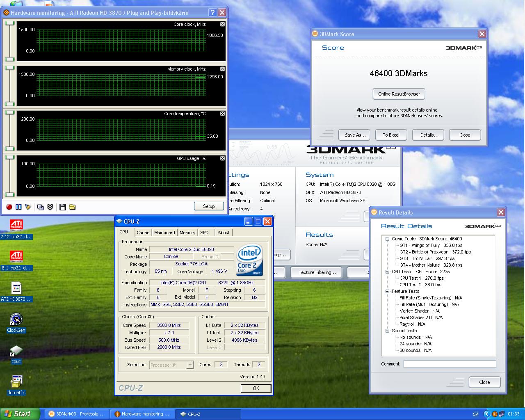Open the 7-12_xp32 ATI driver desktop icon

(x=16, y=230)
